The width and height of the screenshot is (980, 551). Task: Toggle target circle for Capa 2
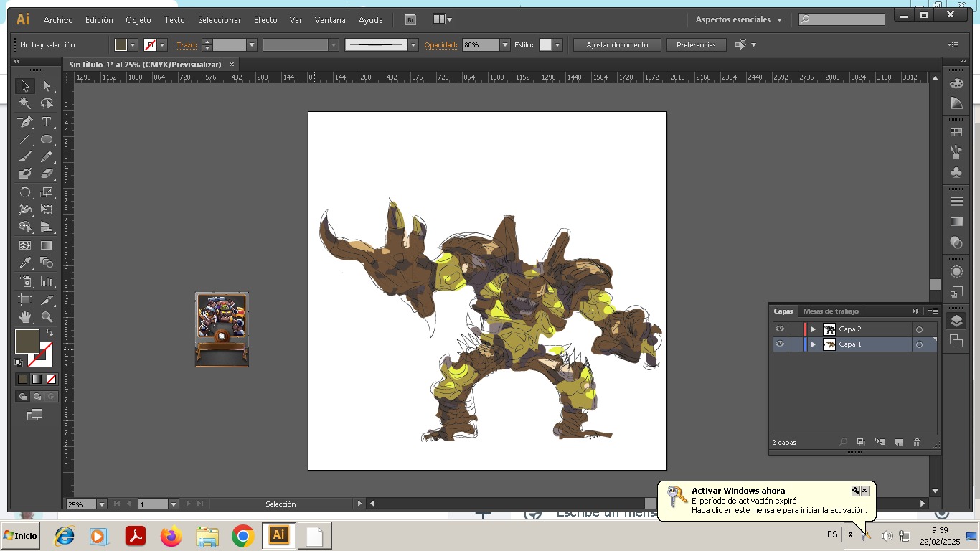coord(919,329)
